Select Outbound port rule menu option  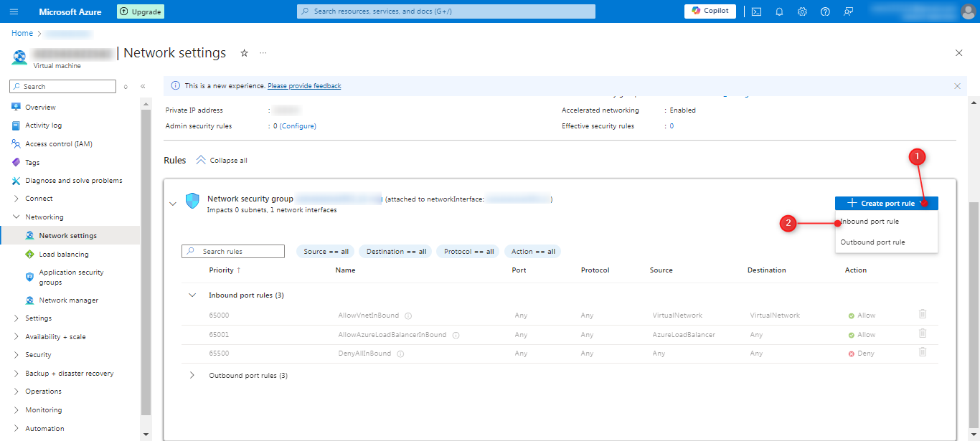tap(872, 242)
